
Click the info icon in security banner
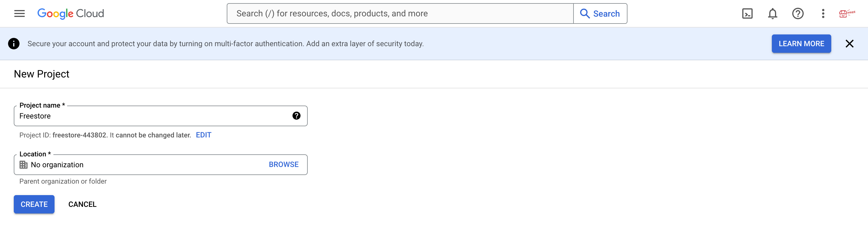pyautogui.click(x=13, y=44)
